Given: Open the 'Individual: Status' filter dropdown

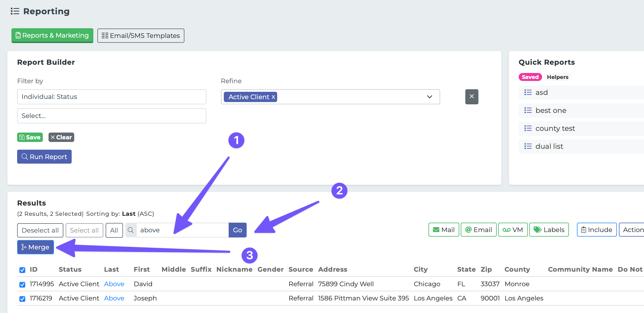Looking at the screenshot, I should click(112, 97).
